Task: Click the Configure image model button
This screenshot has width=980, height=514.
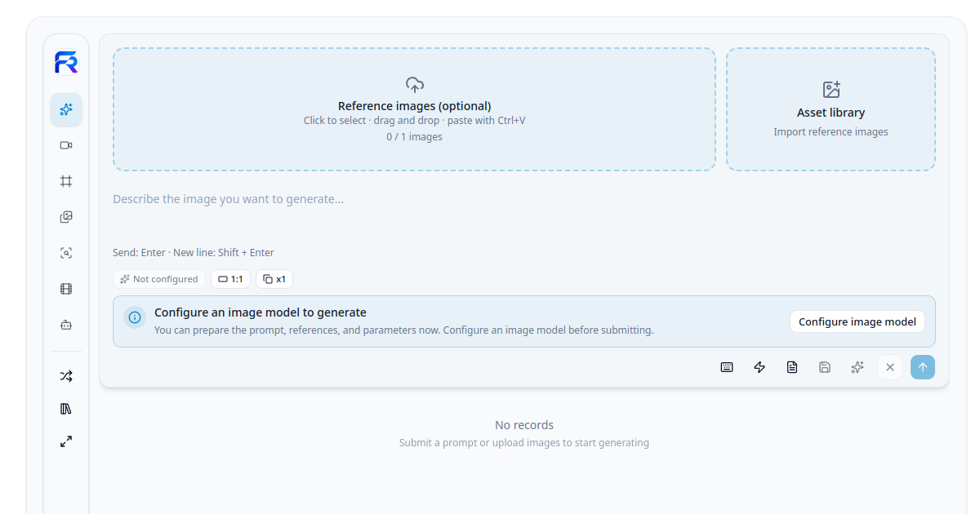Action: 857,321
